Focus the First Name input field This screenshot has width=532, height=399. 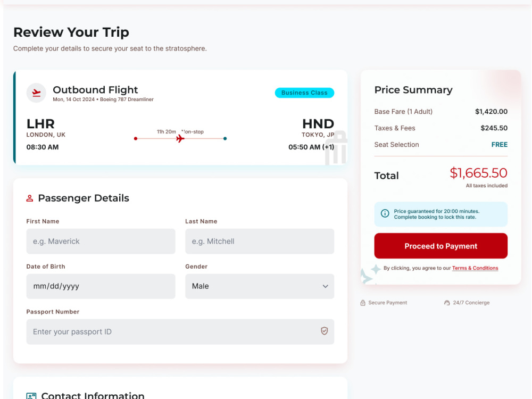[x=101, y=241]
